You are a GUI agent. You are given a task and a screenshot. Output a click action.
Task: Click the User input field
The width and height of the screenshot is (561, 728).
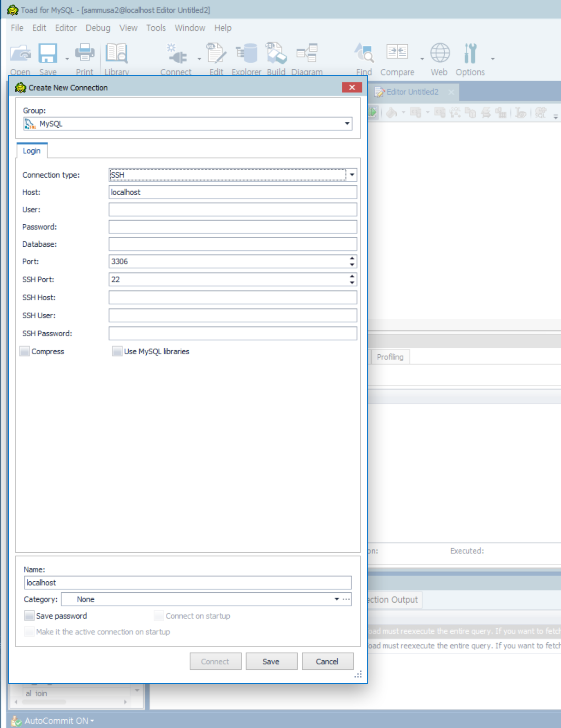tap(233, 209)
